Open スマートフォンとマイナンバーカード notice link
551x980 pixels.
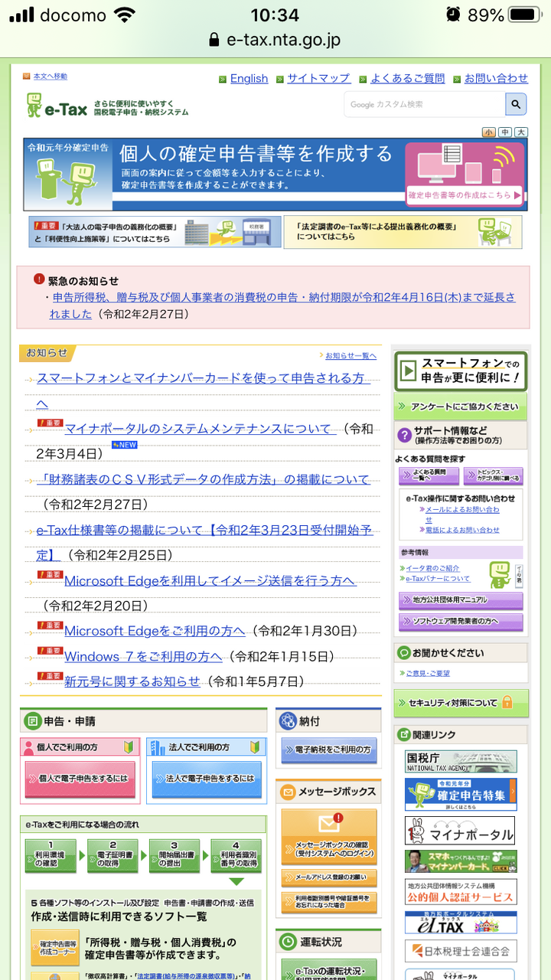coord(204,390)
